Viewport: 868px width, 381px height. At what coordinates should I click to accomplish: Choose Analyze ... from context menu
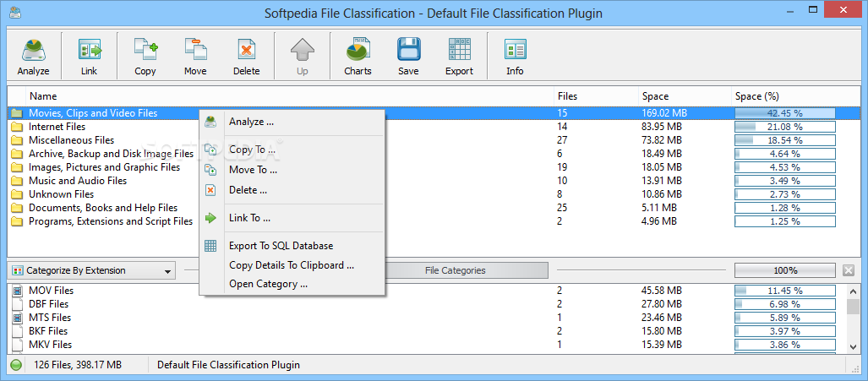[x=292, y=122]
